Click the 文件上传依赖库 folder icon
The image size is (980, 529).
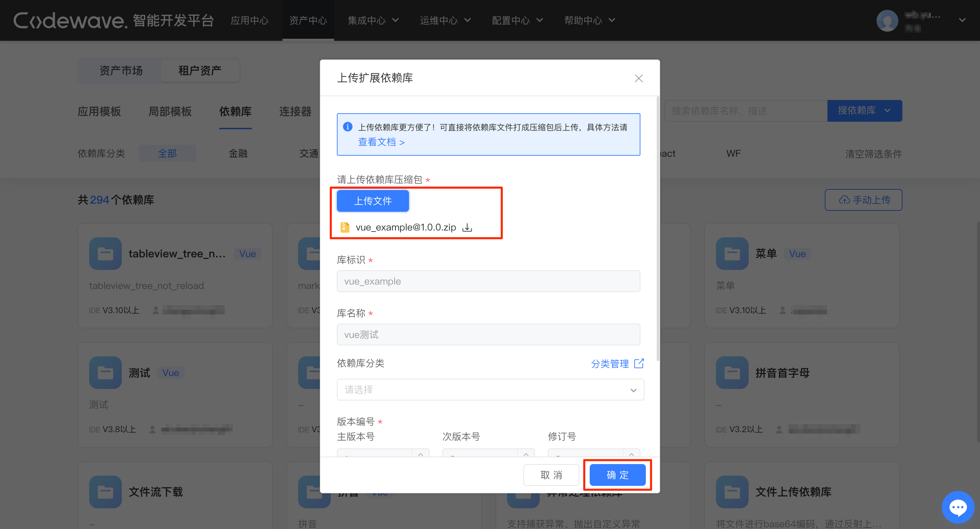(732, 492)
